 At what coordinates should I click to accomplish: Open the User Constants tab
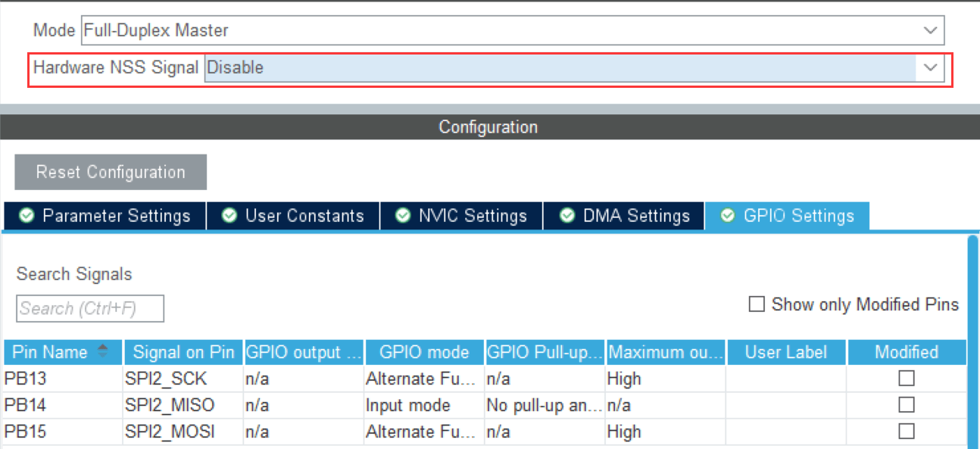tap(293, 216)
